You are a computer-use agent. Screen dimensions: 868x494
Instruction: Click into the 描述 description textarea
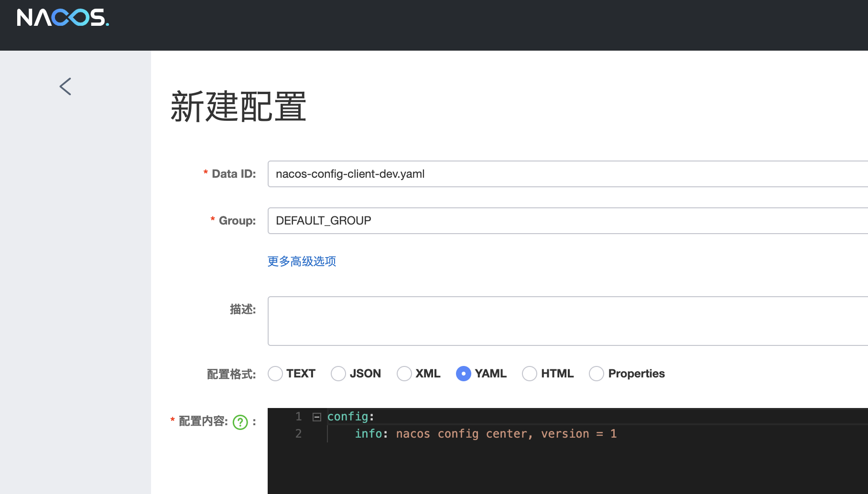point(568,321)
